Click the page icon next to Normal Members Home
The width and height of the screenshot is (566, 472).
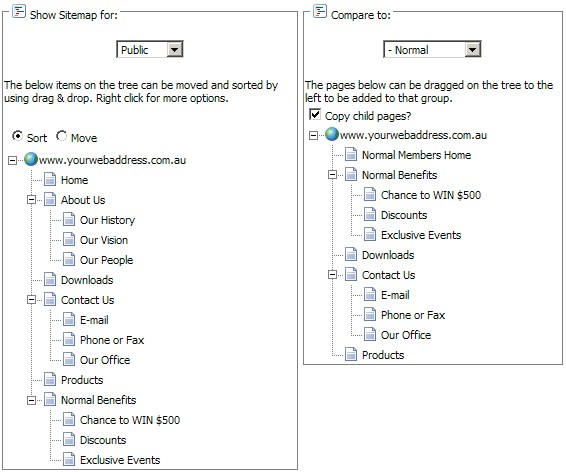[x=351, y=154]
